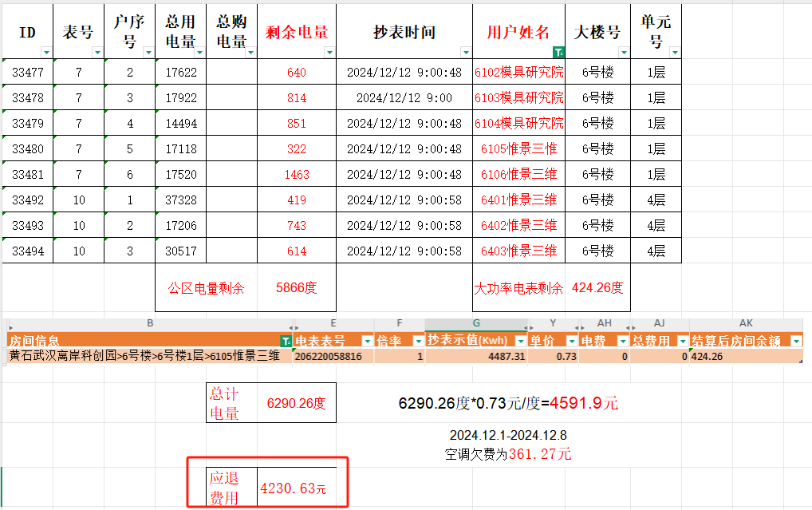Click the 大功率电表剩余 424.26度 cell

[x=551, y=288]
